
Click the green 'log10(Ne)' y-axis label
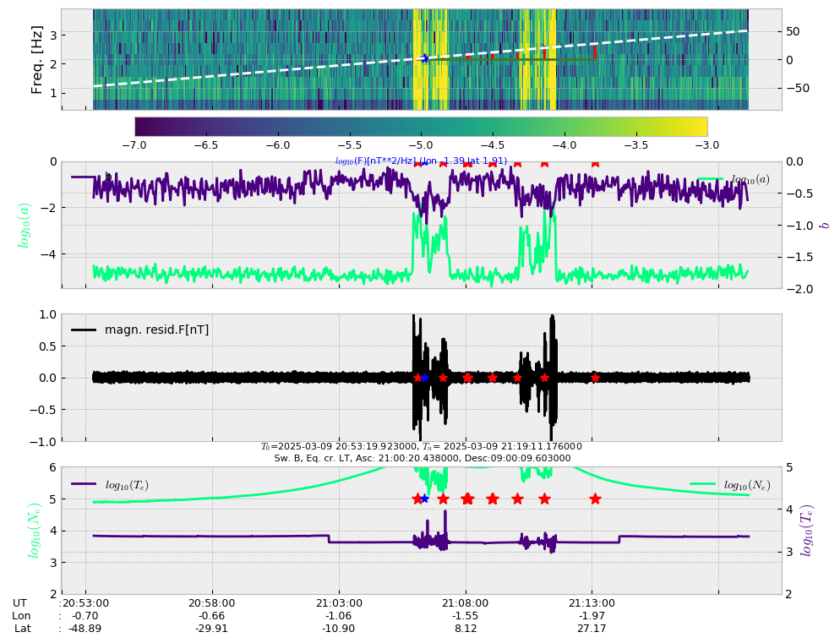point(35,531)
